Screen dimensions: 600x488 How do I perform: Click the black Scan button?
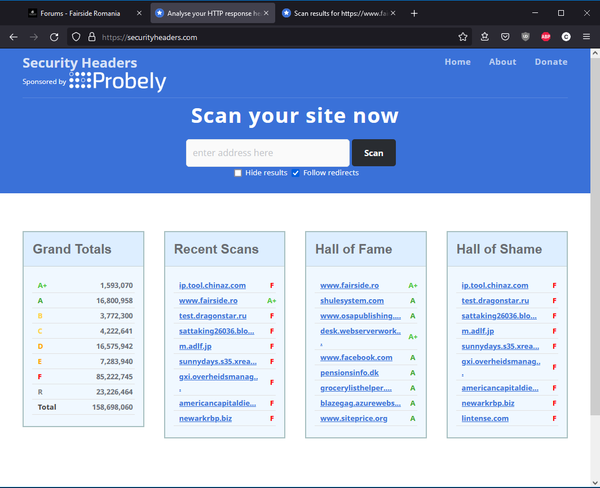pyautogui.click(x=374, y=153)
